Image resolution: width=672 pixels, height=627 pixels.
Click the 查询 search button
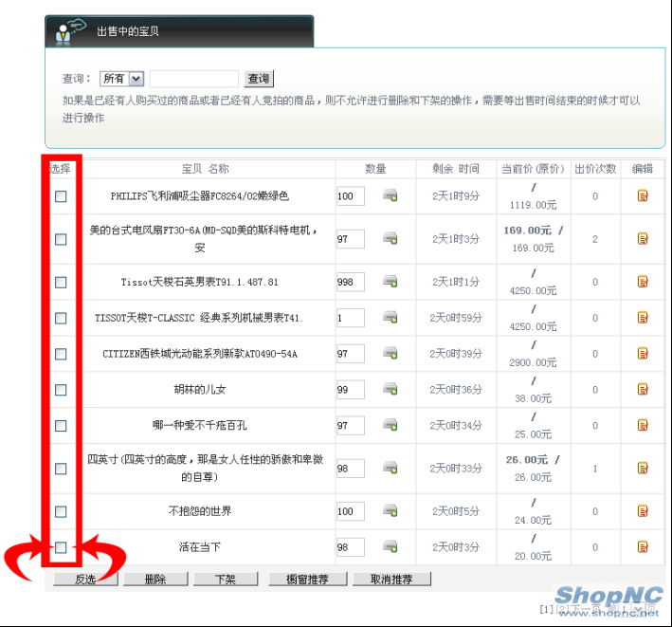tap(259, 79)
